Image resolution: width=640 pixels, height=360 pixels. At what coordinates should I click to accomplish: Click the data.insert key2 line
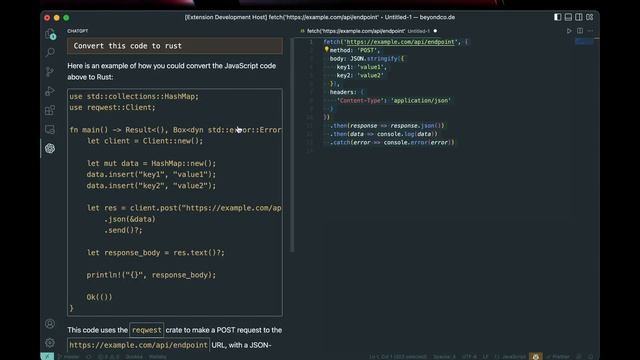[x=151, y=185]
